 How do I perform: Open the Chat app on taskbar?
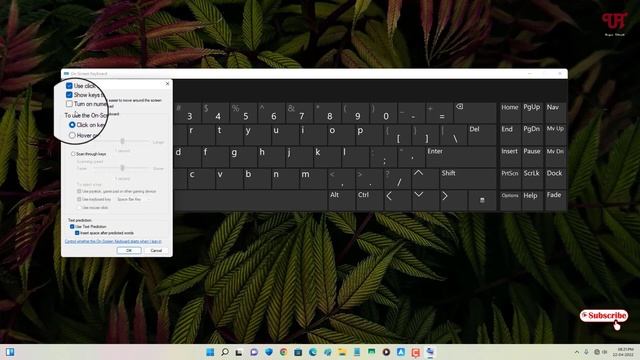pos(254,352)
